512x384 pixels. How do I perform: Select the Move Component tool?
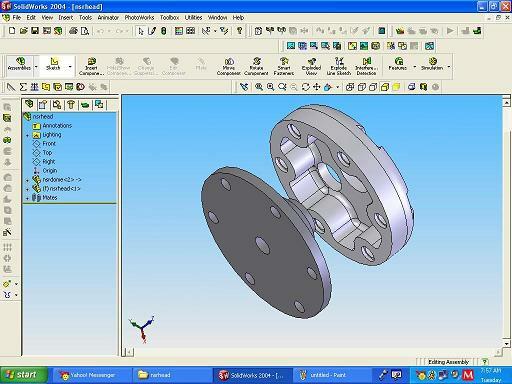coord(229,66)
